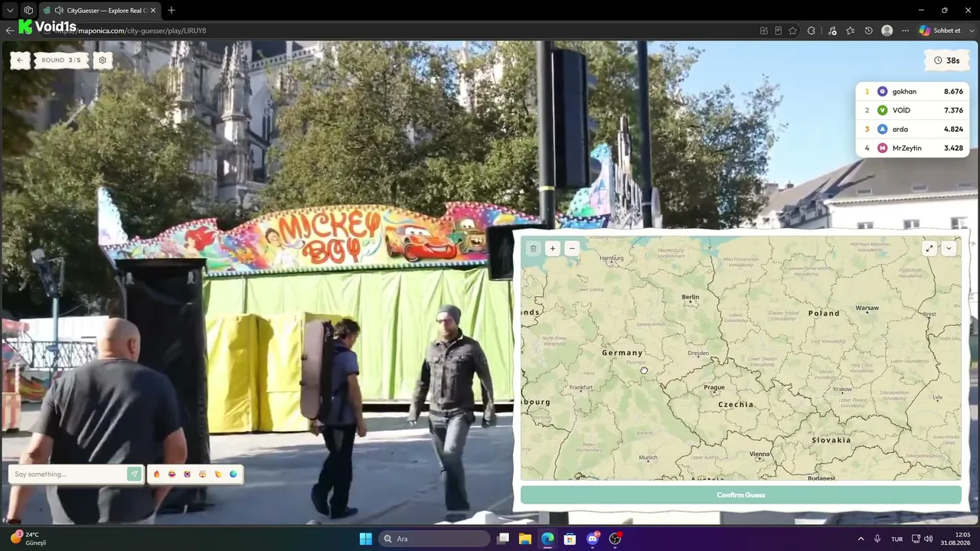Open a new browser tab
This screenshot has width=980, height=551.
tap(171, 11)
